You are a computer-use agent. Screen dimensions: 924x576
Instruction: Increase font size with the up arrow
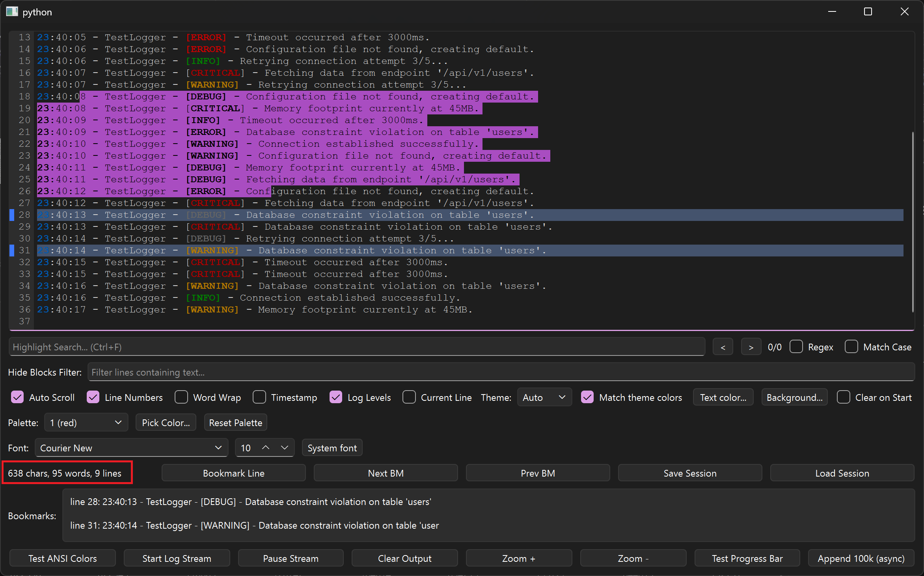266,448
